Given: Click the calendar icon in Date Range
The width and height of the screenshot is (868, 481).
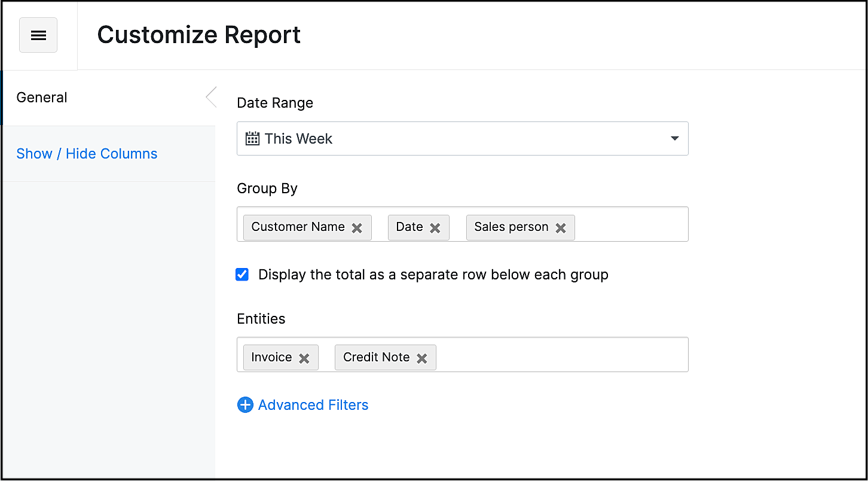Looking at the screenshot, I should (x=253, y=139).
